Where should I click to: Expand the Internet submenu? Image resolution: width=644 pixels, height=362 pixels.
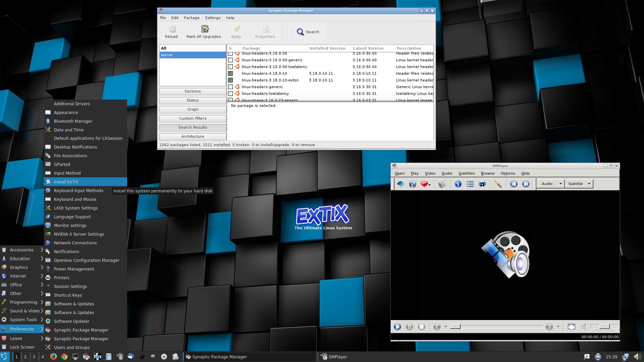coord(22,276)
